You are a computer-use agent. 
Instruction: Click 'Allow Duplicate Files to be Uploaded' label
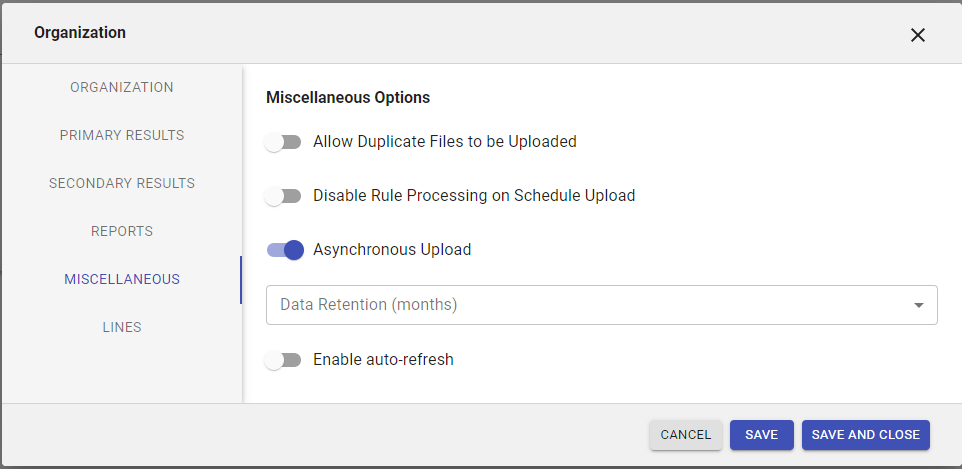coord(444,142)
